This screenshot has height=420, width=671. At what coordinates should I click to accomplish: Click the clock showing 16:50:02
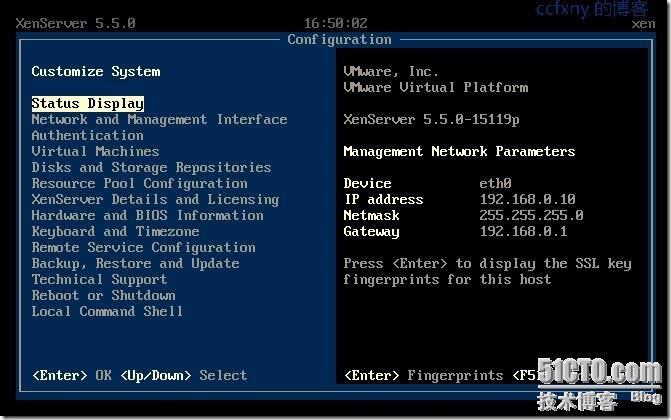(336, 23)
